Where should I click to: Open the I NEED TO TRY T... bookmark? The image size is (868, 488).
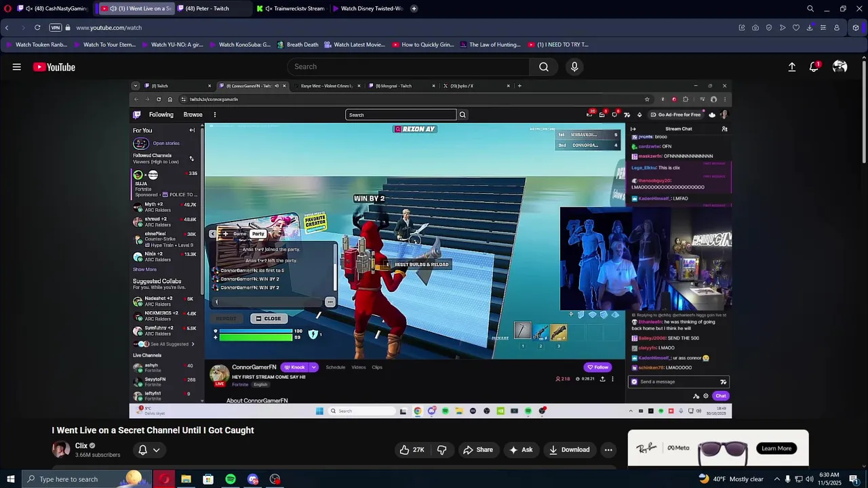(557, 45)
